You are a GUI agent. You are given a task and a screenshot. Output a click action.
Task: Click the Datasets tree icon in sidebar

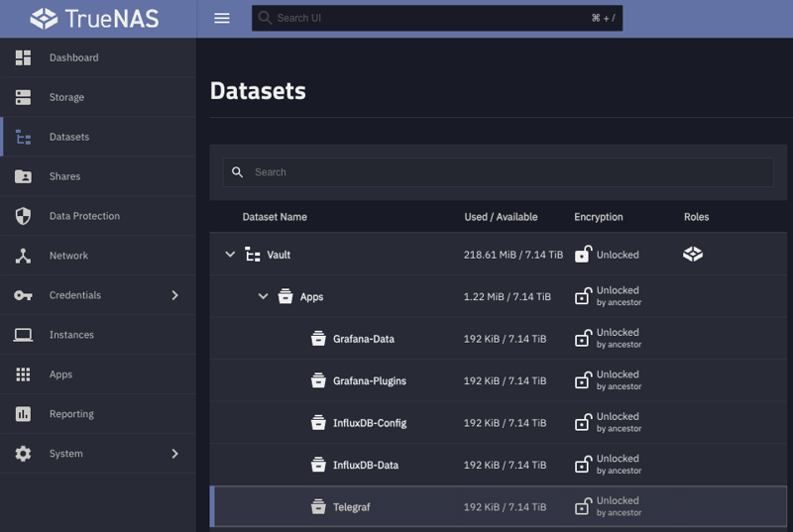click(x=23, y=137)
